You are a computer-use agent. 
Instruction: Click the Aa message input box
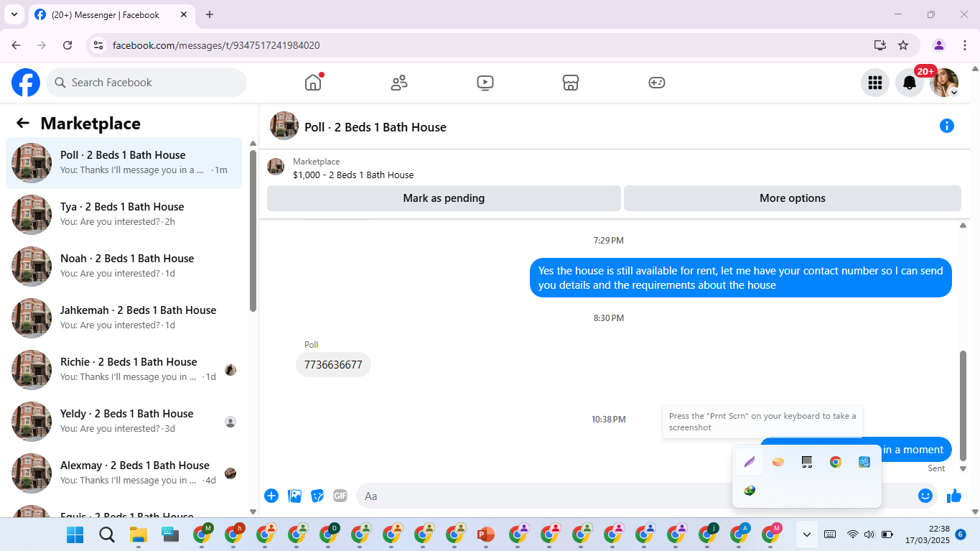pyautogui.click(x=635, y=496)
